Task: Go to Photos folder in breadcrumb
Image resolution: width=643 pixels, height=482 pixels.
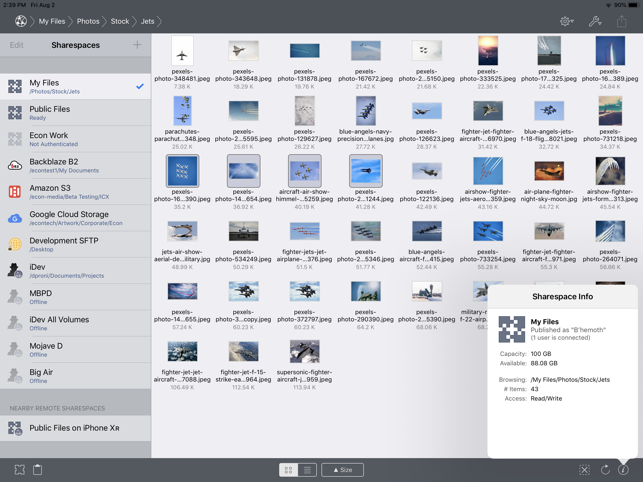Action: click(x=88, y=21)
